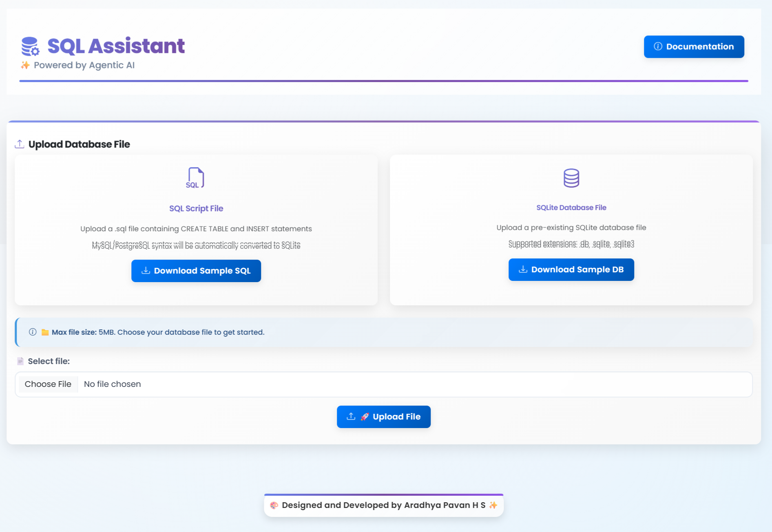Download the sample SQL file
This screenshot has height=532, width=772.
(x=196, y=271)
